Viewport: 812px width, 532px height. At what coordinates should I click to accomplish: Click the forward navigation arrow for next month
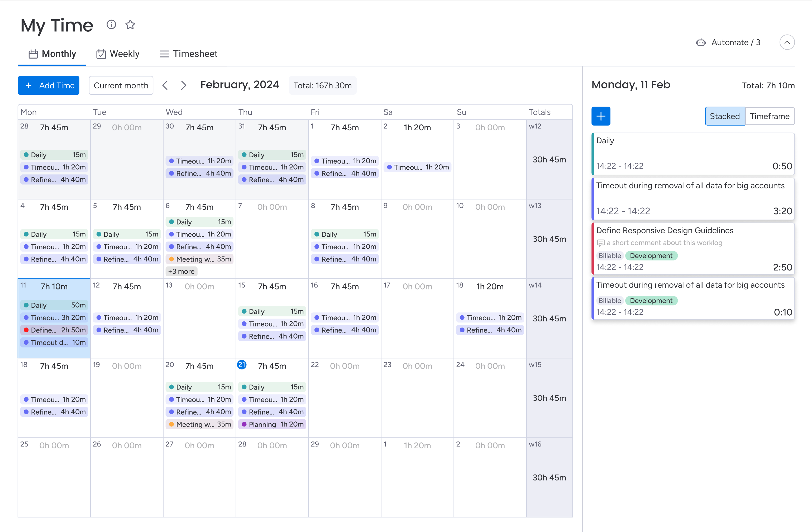tap(184, 85)
